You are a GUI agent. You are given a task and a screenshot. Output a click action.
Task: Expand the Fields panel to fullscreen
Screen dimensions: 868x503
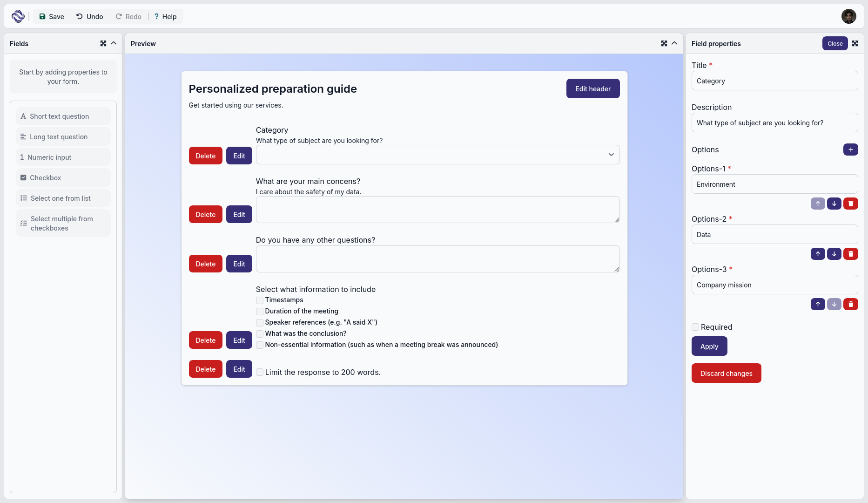click(x=103, y=43)
